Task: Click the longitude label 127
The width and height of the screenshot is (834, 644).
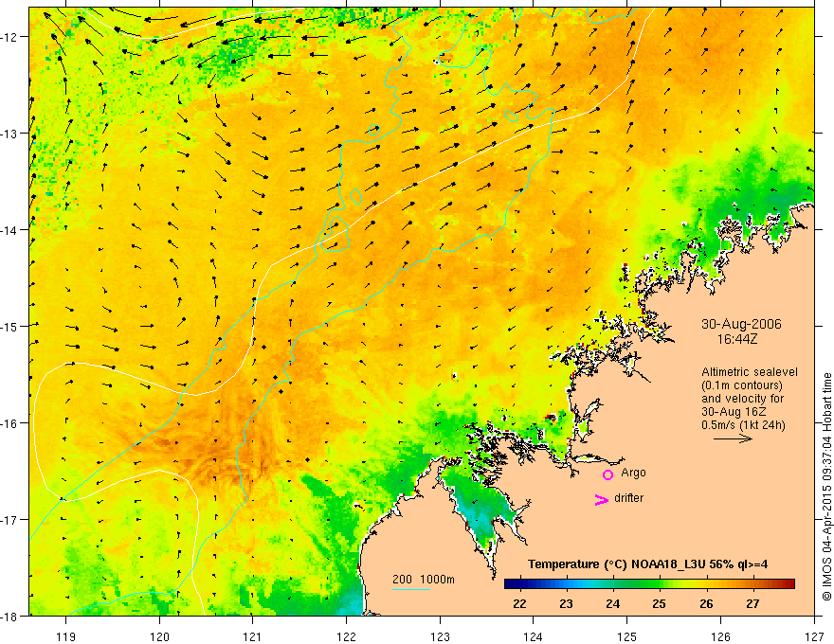Action: point(814,636)
